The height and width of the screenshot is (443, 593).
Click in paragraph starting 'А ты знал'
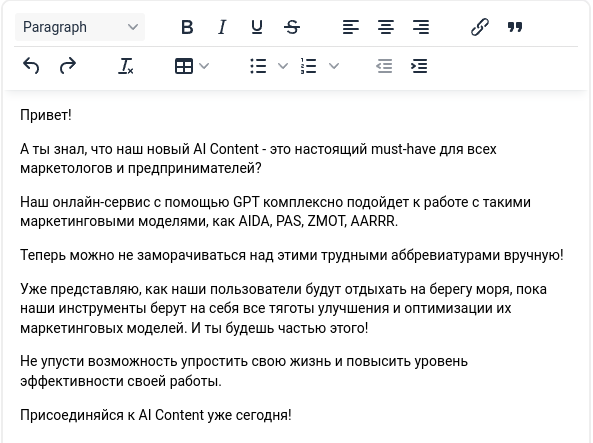[258, 159]
